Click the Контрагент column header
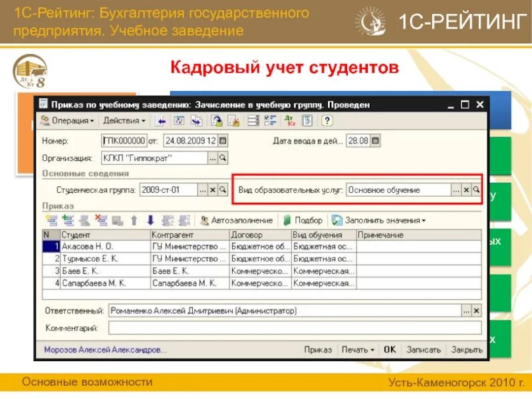This screenshot has height=399, width=532. pos(190,235)
